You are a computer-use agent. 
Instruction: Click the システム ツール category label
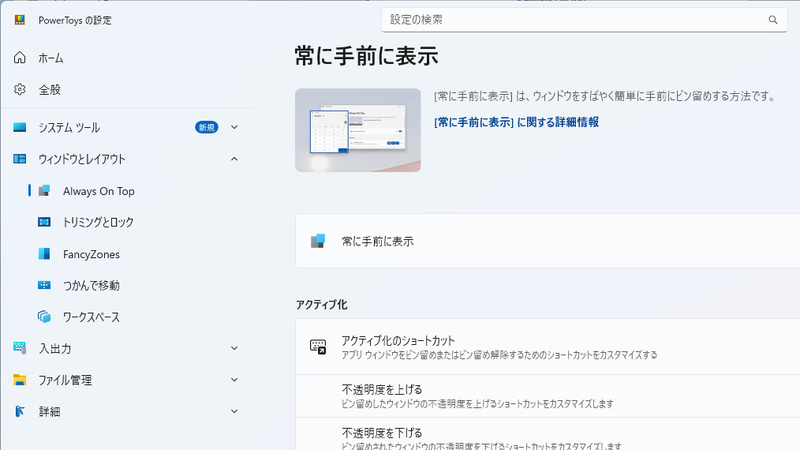pyautogui.click(x=69, y=128)
